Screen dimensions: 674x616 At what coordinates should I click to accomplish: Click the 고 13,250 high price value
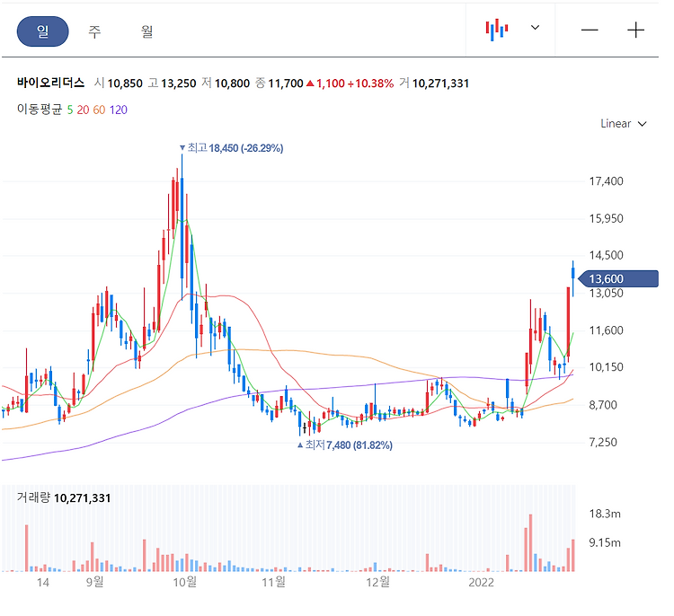coord(172,83)
